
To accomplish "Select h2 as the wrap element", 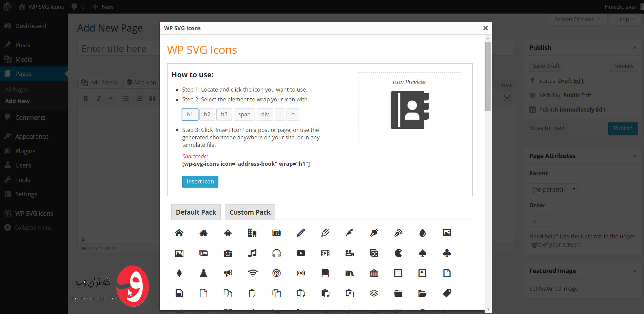I will [x=207, y=115].
